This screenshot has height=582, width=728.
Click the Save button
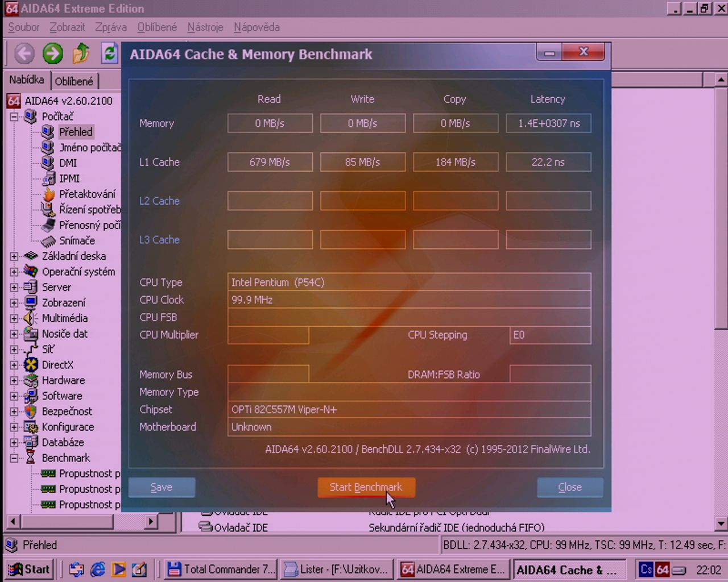click(162, 487)
